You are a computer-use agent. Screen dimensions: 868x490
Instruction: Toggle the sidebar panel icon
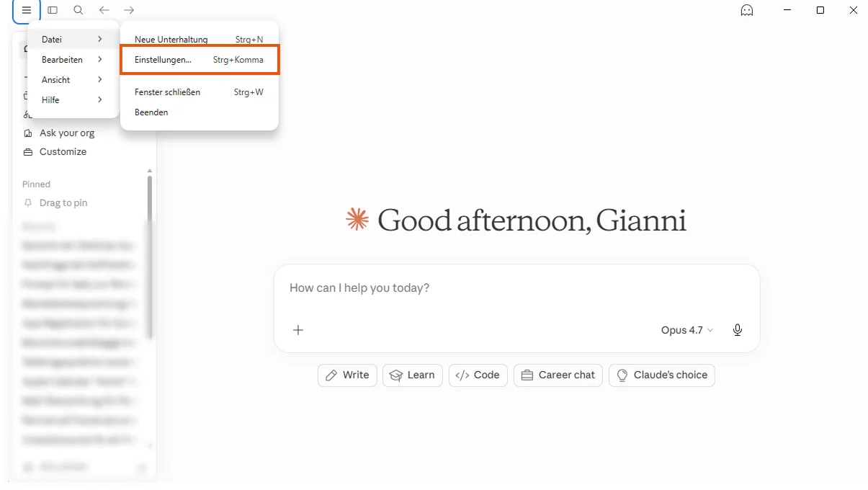pos(53,10)
